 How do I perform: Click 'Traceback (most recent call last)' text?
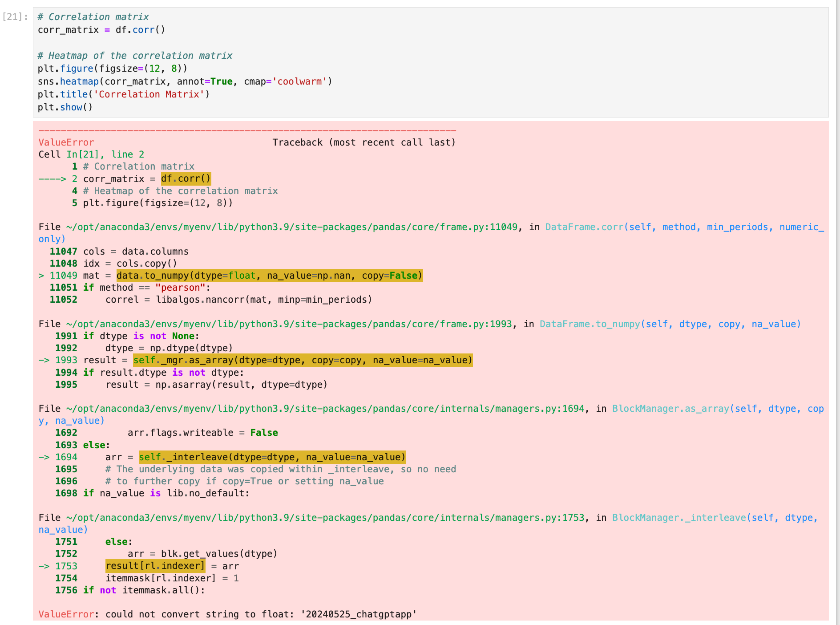pos(364,142)
